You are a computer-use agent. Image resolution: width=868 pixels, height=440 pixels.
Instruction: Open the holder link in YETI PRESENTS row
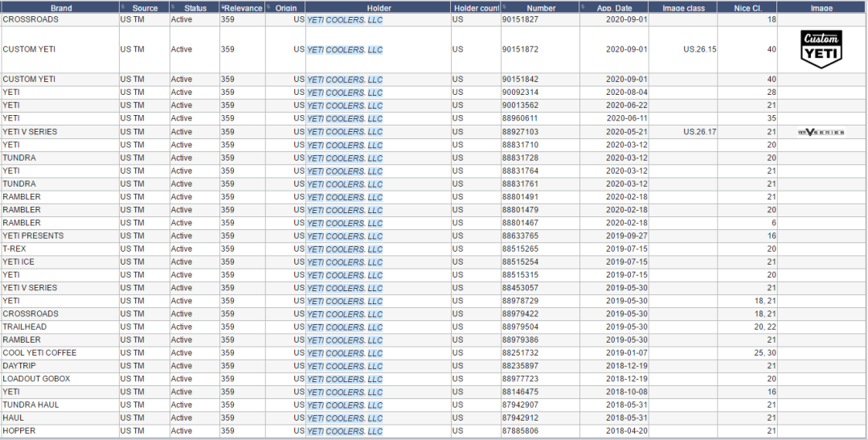coord(345,236)
